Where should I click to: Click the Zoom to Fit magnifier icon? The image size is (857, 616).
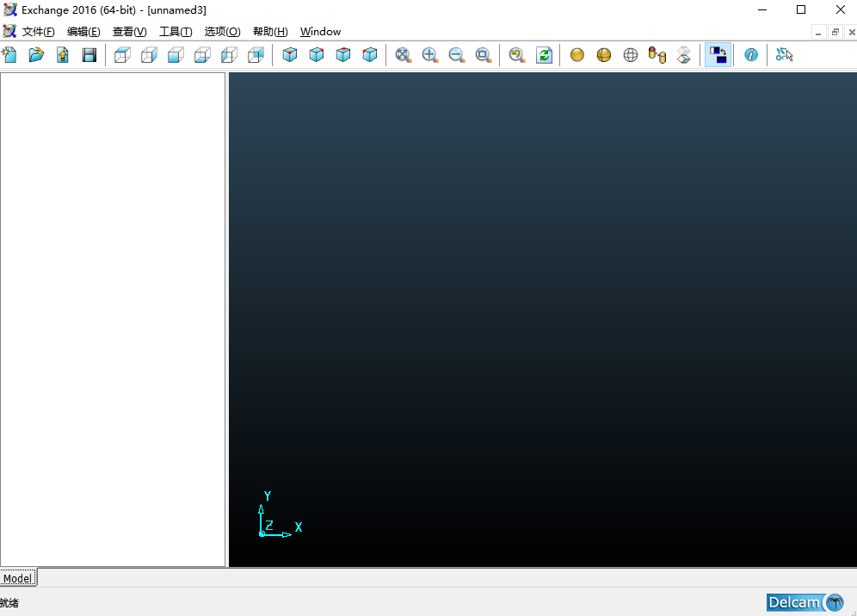(404, 55)
